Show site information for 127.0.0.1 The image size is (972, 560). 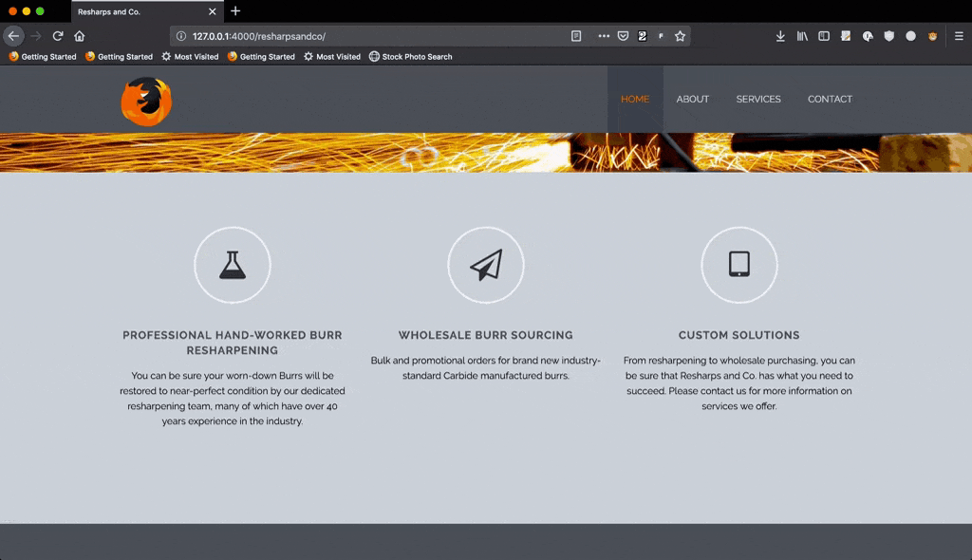[x=180, y=36]
